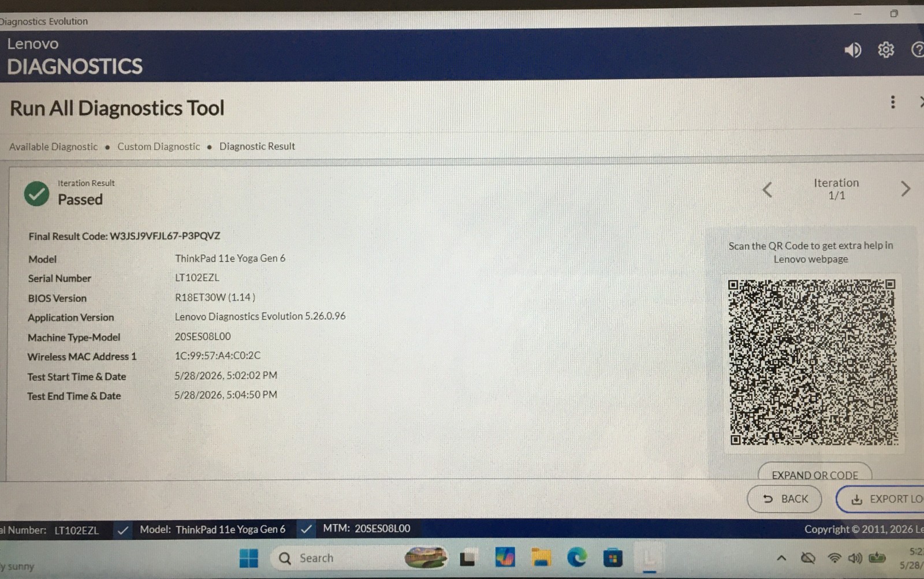Go to the next iteration with right chevron
Viewport: 924px width, 579px height.
pyautogui.click(x=905, y=188)
